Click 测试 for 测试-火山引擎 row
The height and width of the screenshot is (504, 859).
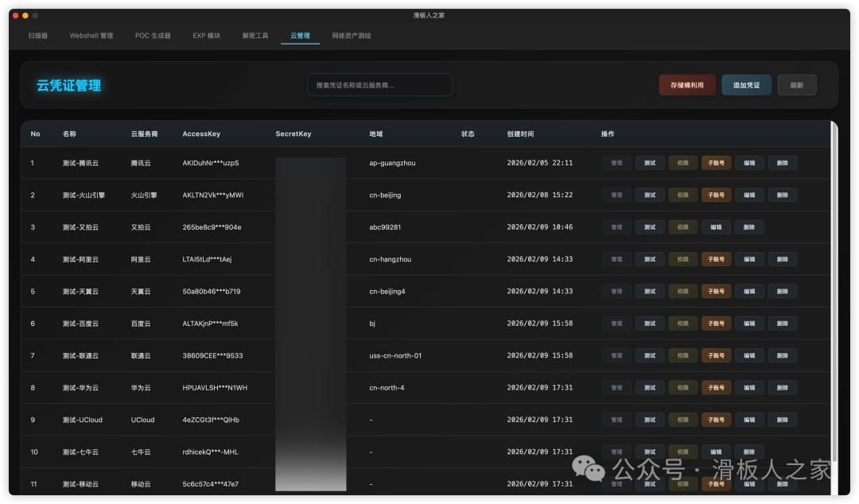pos(650,195)
